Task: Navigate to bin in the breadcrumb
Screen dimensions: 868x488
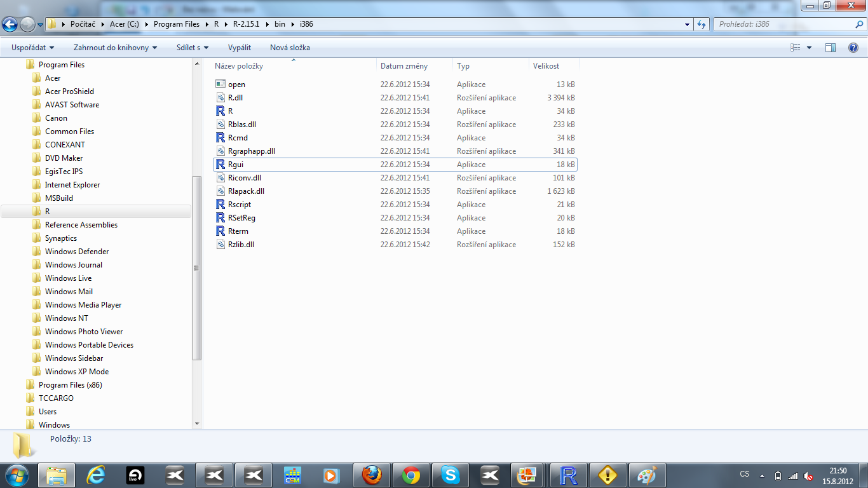Action: coord(280,24)
